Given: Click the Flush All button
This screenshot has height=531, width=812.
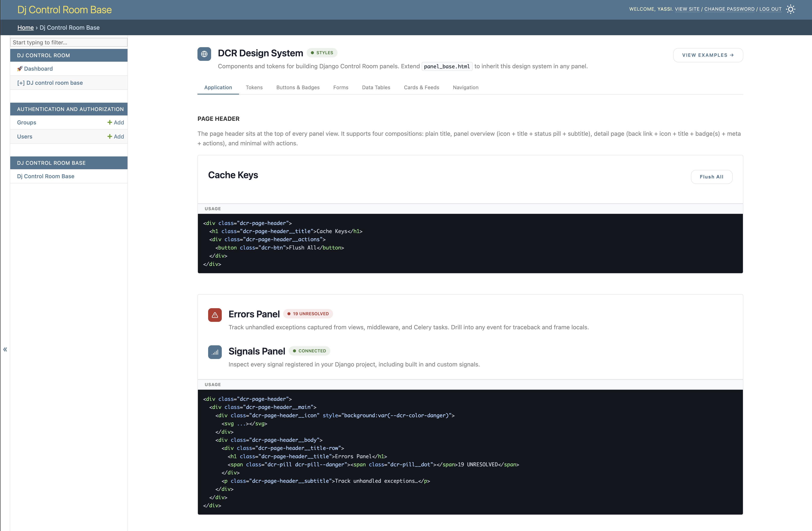Looking at the screenshot, I should click(711, 177).
